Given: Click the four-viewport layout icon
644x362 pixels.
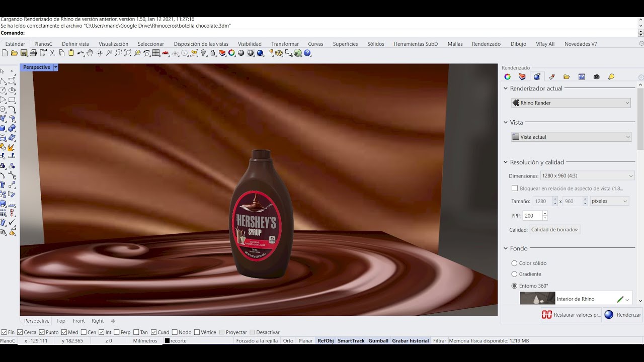Looking at the screenshot, I should 156,53.
